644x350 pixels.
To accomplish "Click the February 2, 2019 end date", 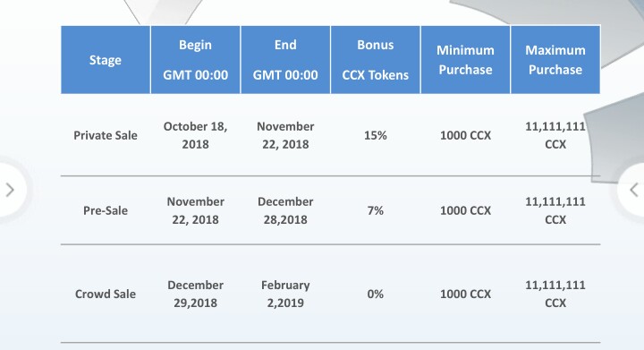I will coord(285,294).
